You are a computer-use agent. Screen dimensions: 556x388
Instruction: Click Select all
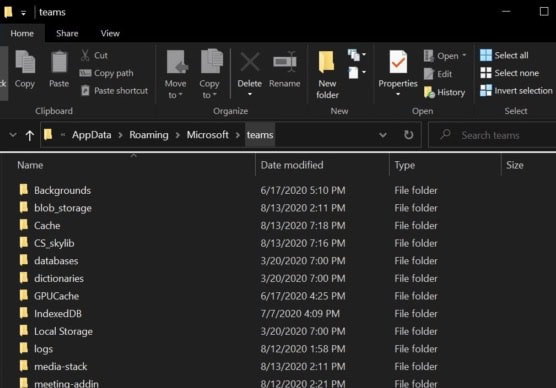[504, 55]
